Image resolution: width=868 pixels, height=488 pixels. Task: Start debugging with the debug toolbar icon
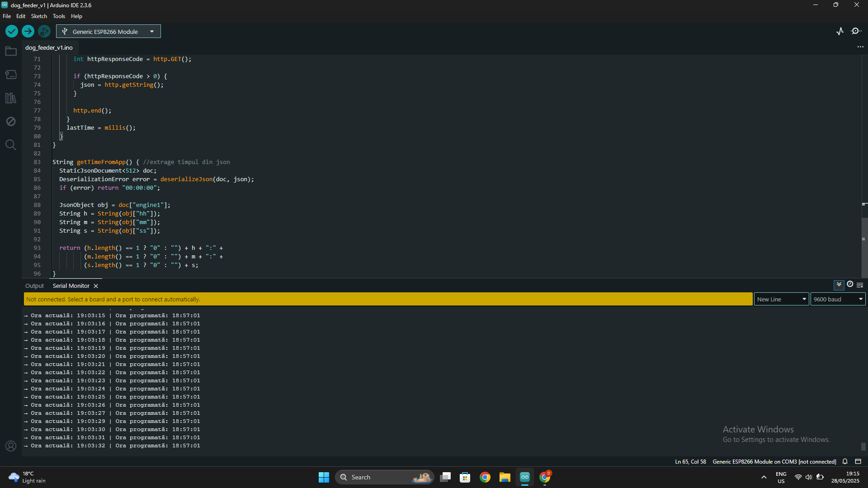click(44, 31)
